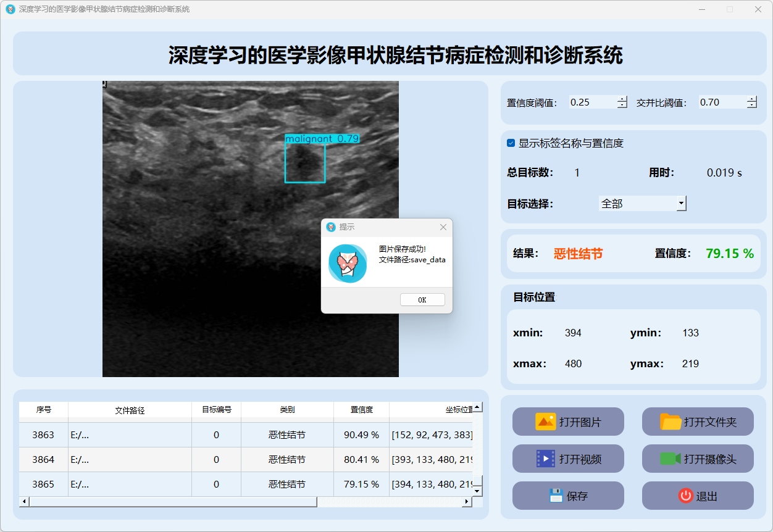Click the folder icon on Open Folder button
This screenshot has width=773, height=532.
[671, 422]
